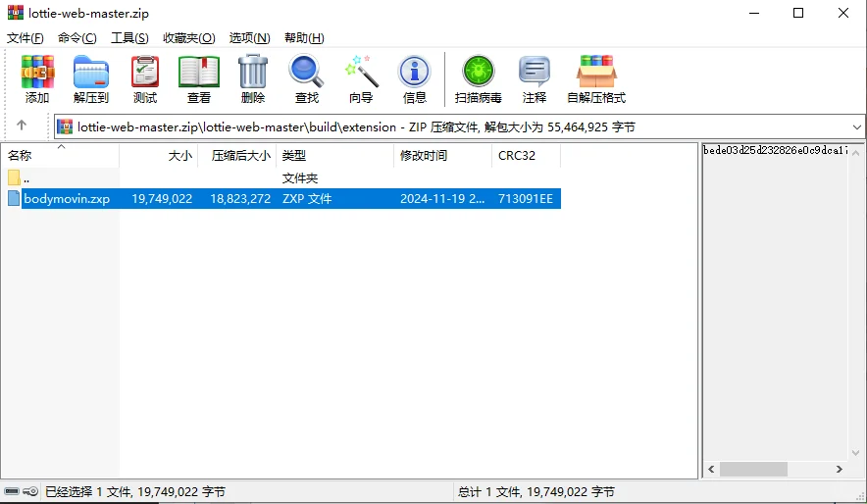Open the 注释 (Comment) toolbar icon
Image resolution: width=867 pixels, height=504 pixels.
coord(535,72)
